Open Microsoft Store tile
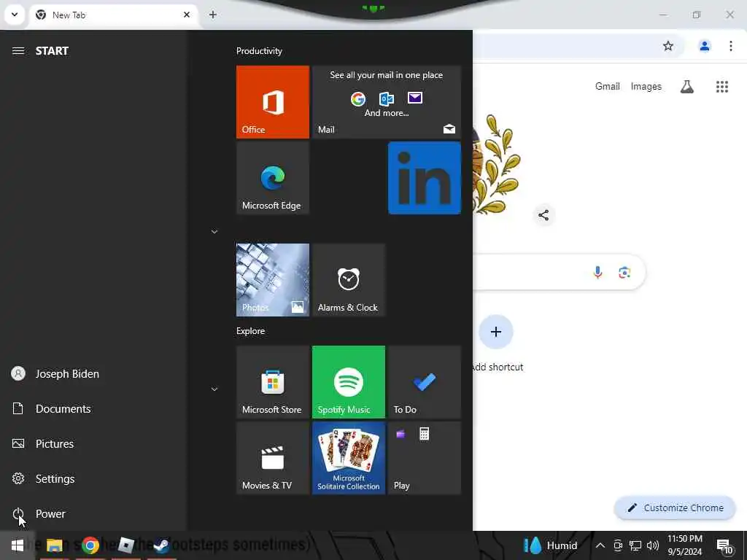Screen dimensions: 747x560 click(273, 382)
